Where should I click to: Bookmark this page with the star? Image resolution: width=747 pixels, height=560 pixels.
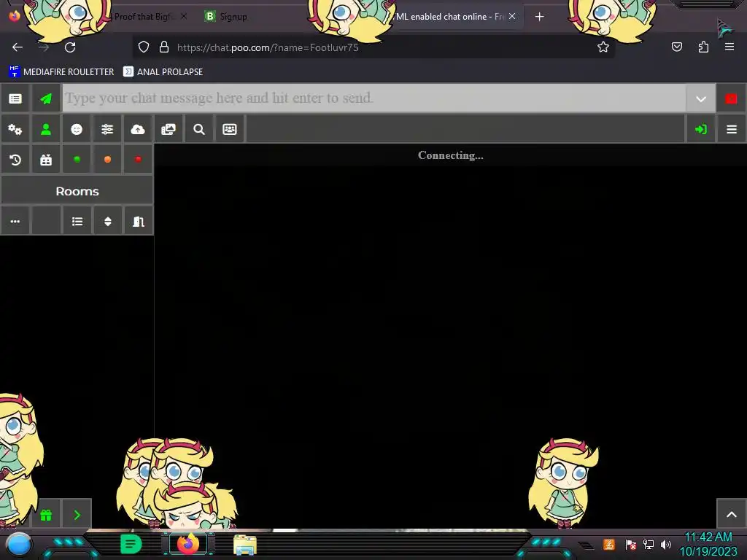click(603, 47)
